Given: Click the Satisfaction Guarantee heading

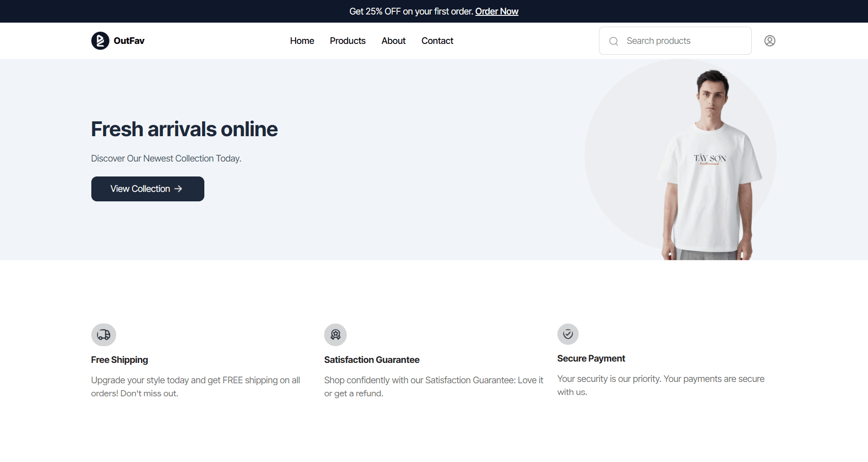Looking at the screenshot, I should pyautogui.click(x=372, y=360).
